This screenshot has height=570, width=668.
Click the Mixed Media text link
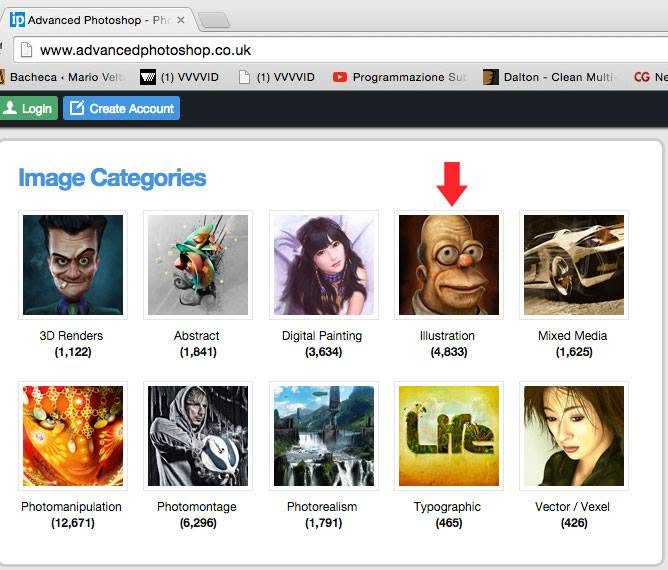(573, 336)
